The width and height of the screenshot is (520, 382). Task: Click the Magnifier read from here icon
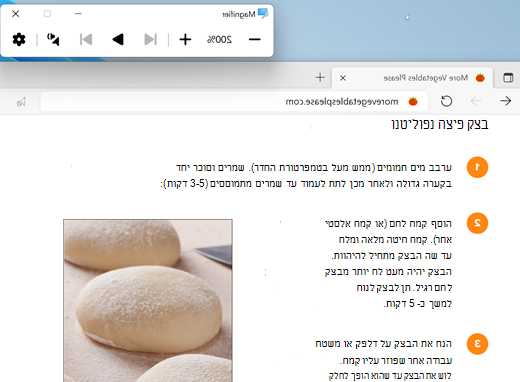[53, 40]
